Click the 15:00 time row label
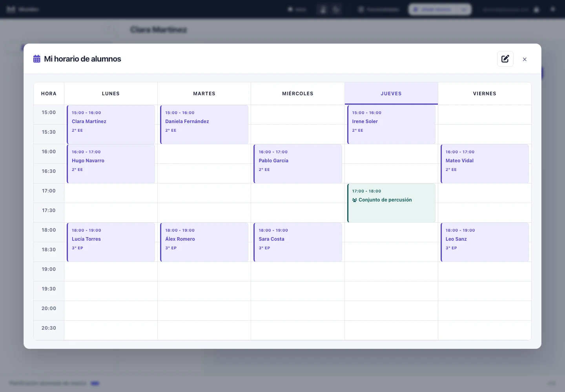This screenshot has width=565, height=392. tap(49, 113)
